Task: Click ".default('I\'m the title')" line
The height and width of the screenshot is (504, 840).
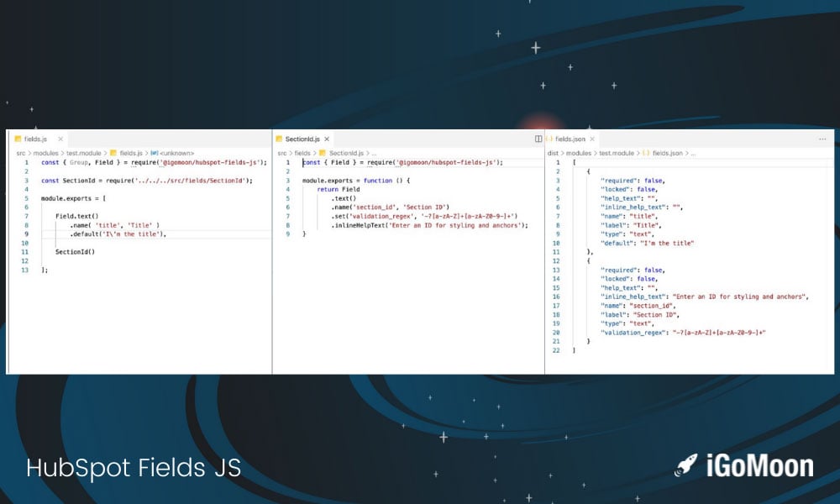Action: click(118, 234)
